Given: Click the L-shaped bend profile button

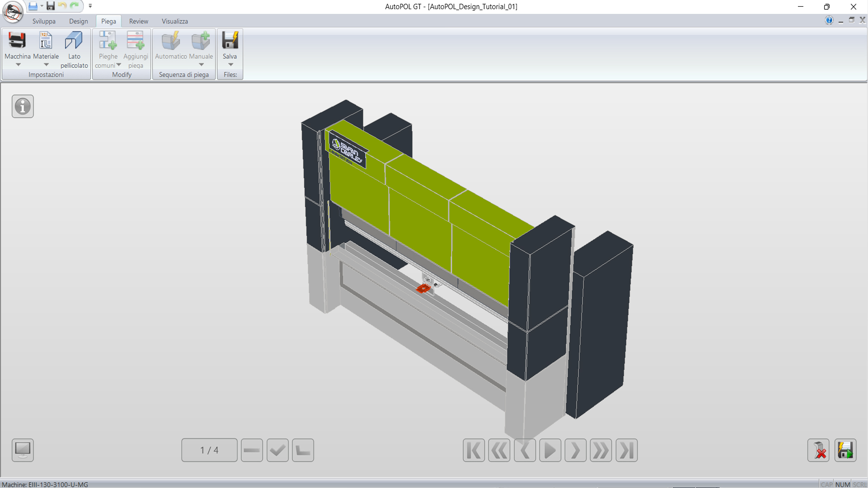Looking at the screenshot, I should point(303,450).
